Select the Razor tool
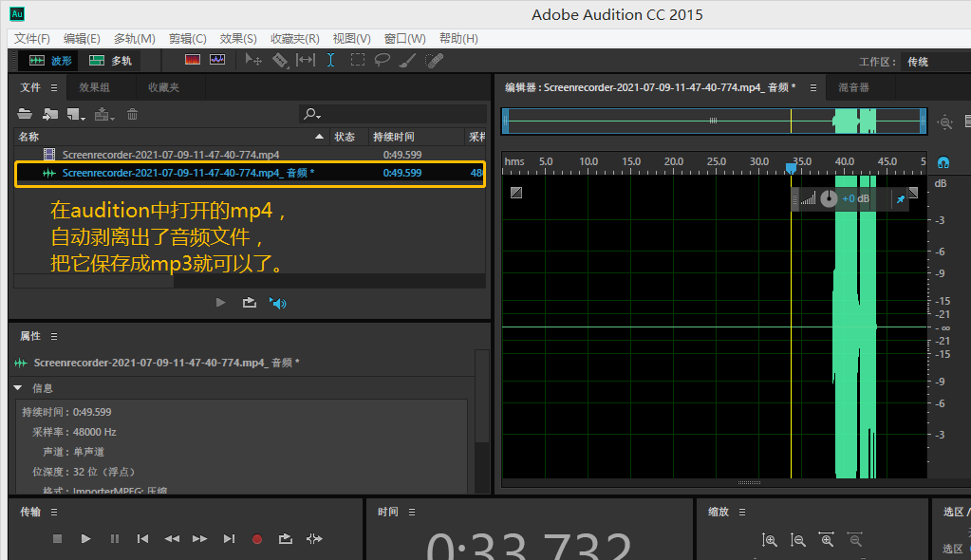971x560 pixels. coord(280,60)
